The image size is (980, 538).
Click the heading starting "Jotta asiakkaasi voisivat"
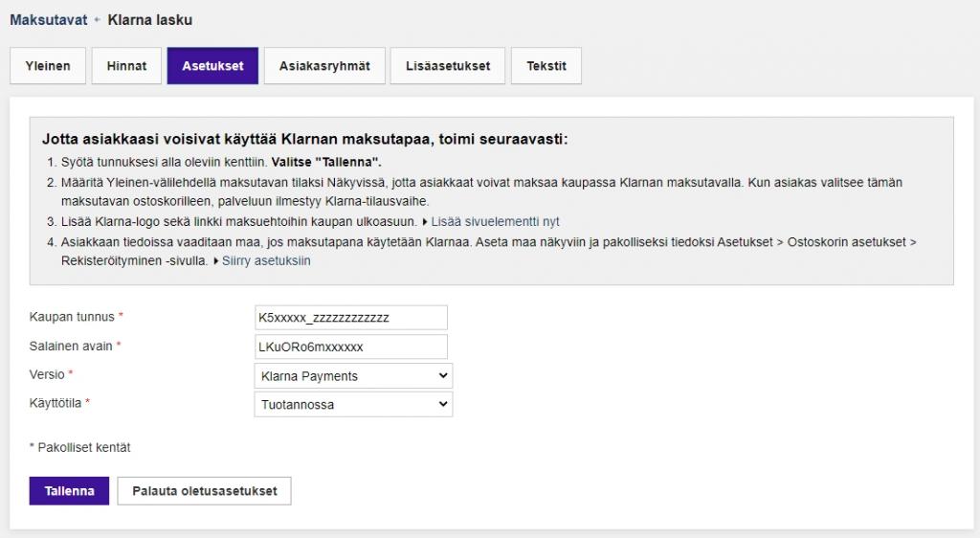[305, 139]
